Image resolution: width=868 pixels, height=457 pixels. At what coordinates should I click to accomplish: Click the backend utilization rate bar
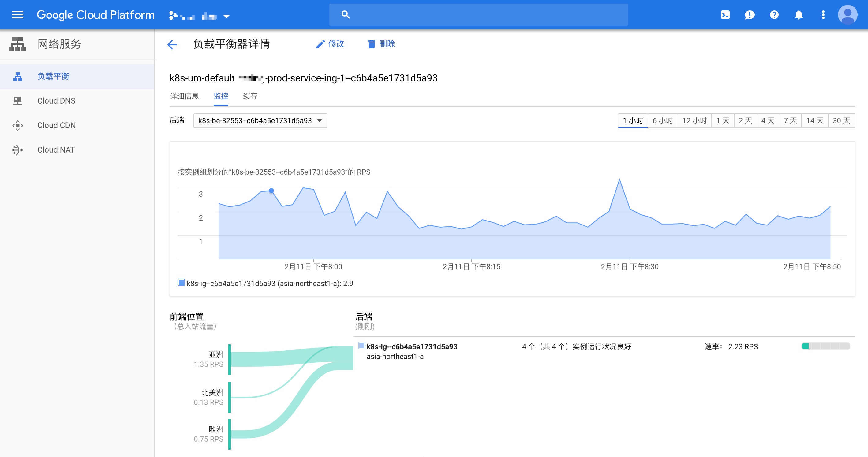tap(825, 346)
